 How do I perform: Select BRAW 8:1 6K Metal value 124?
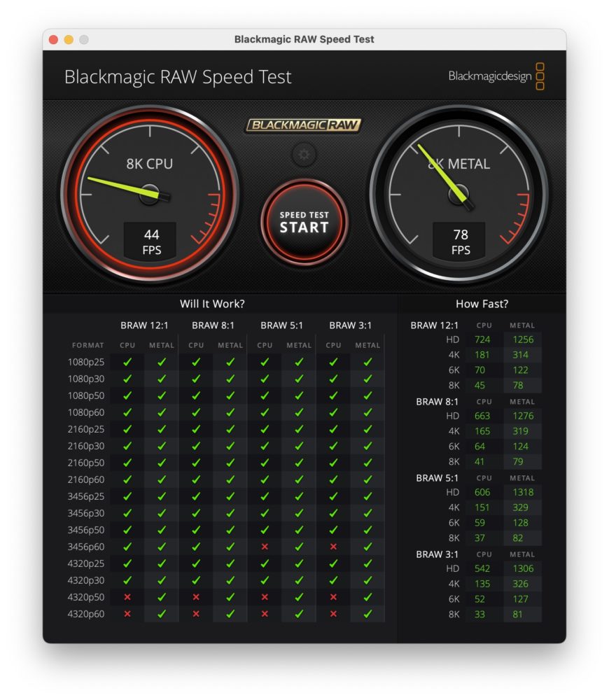point(520,447)
